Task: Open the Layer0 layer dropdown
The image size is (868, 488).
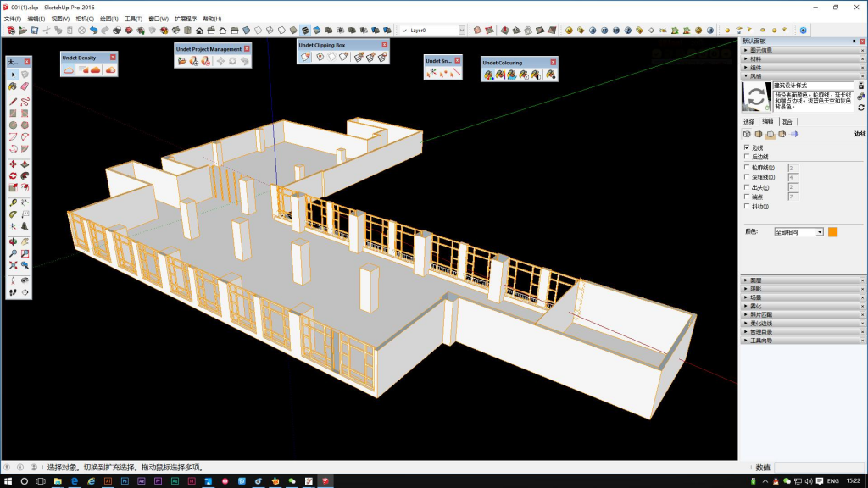Action: (462, 30)
